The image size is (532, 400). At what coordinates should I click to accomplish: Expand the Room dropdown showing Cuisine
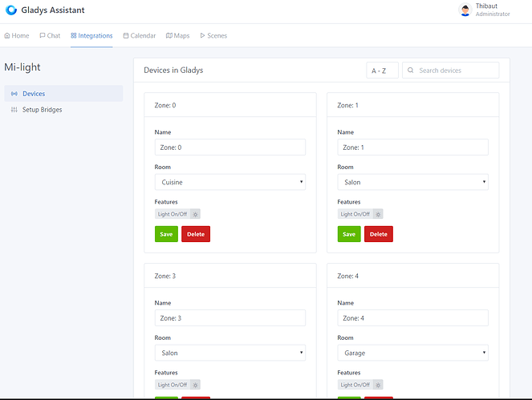[230, 182]
